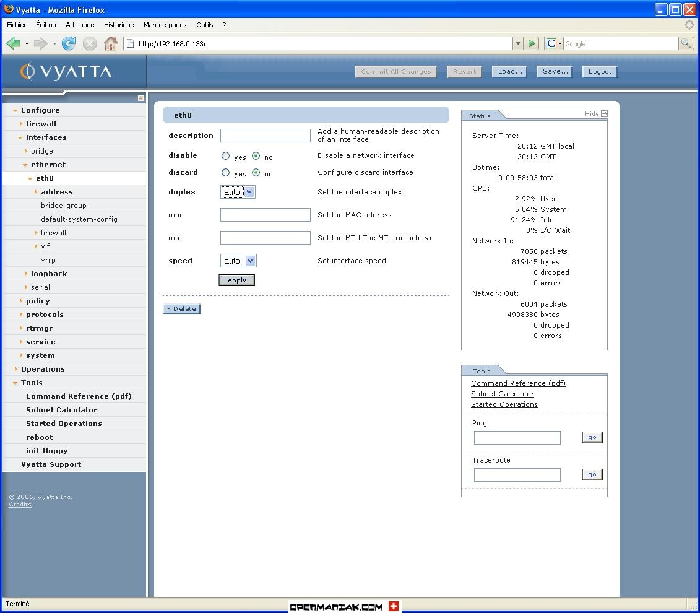Click the Firefox back arrow button
700x613 pixels.
pos(13,43)
